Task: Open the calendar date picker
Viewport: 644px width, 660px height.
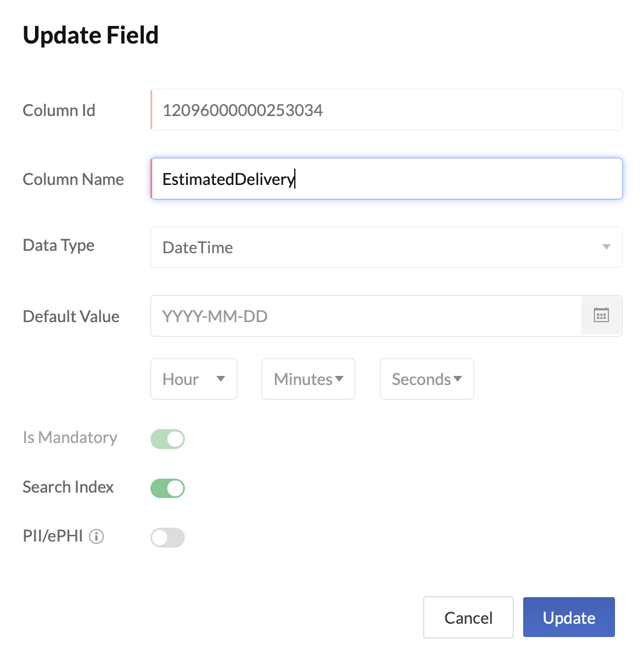Action: pyautogui.click(x=601, y=315)
